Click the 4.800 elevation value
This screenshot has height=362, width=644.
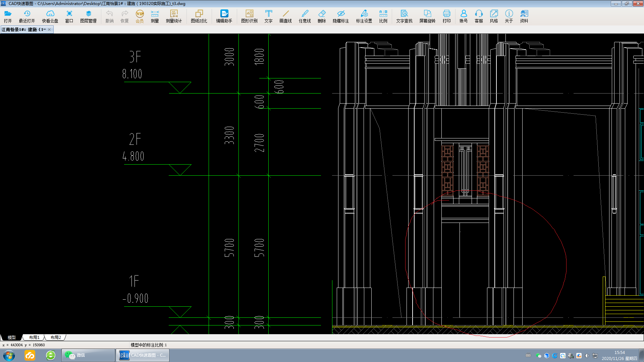coord(133,156)
